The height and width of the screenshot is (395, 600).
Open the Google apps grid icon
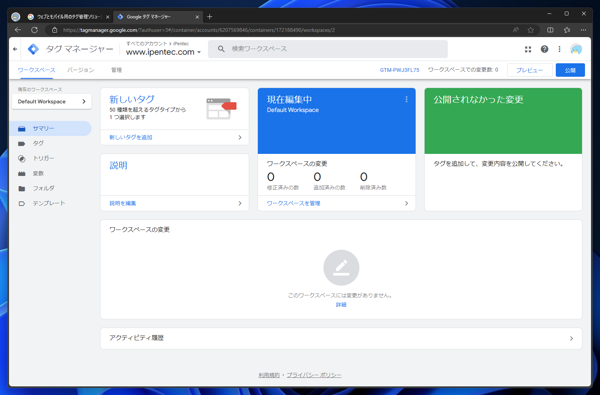coord(528,49)
